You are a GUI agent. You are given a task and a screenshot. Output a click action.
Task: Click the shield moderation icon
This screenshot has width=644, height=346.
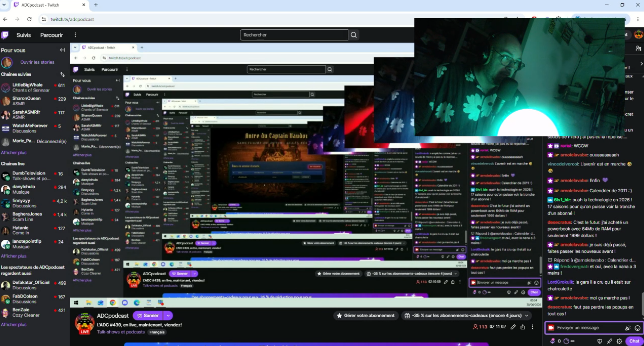(x=599, y=341)
